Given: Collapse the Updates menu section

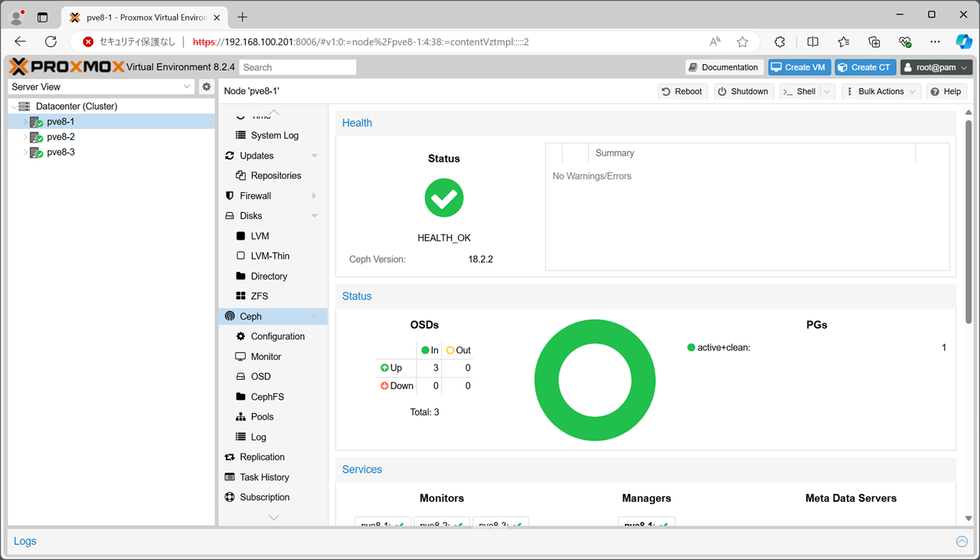Looking at the screenshot, I should point(314,156).
